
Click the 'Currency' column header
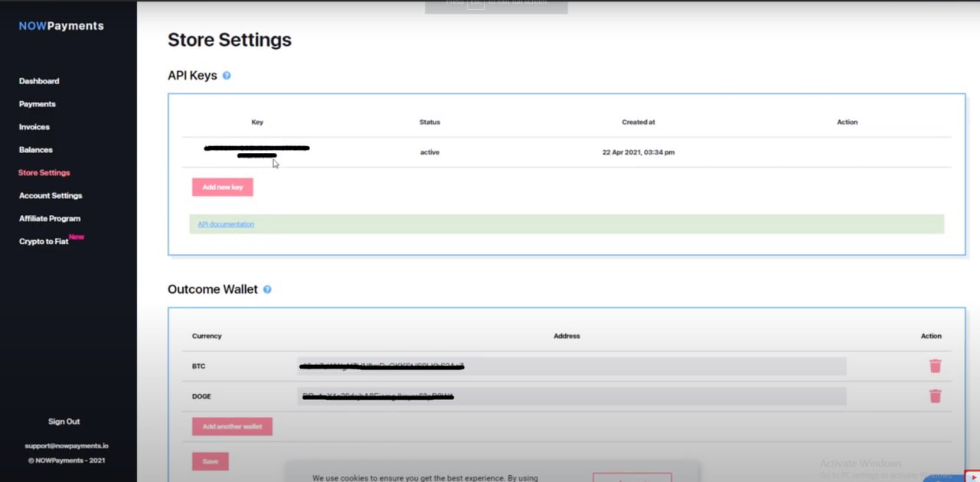pos(207,336)
